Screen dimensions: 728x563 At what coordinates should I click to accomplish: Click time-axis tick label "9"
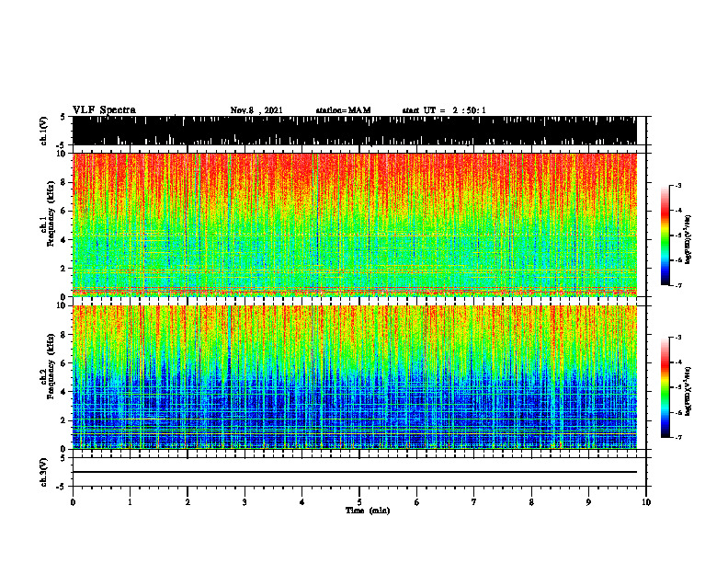(588, 502)
